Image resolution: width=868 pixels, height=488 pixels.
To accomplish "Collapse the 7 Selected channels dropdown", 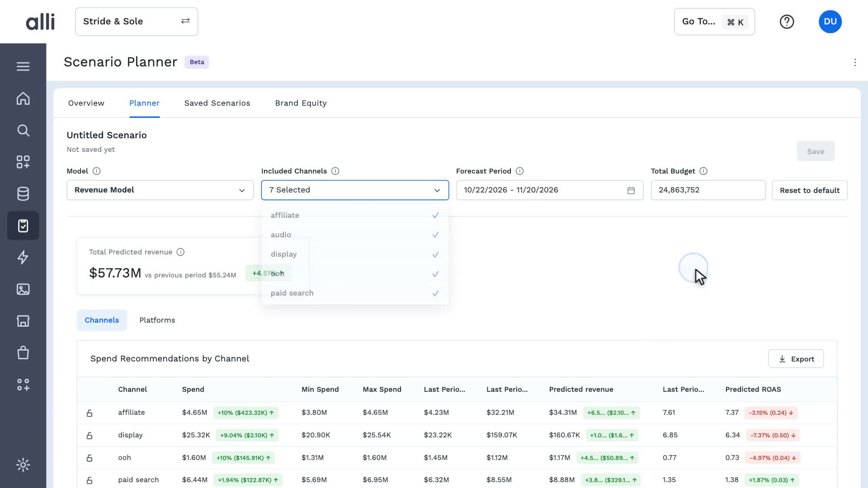I will (x=355, y=190).
